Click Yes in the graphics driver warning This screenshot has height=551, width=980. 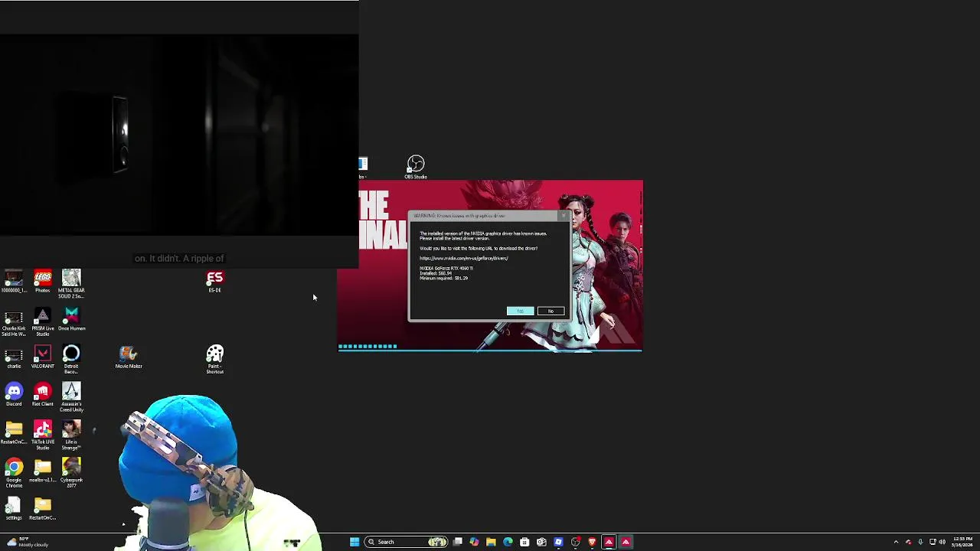[x=520, y=311]
